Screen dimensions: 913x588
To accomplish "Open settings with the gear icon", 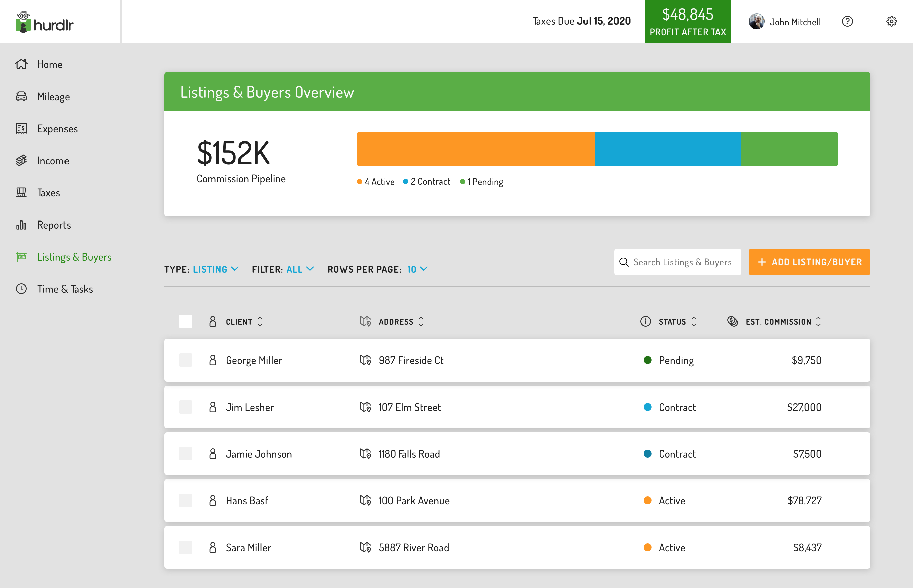I will point(891,22).
